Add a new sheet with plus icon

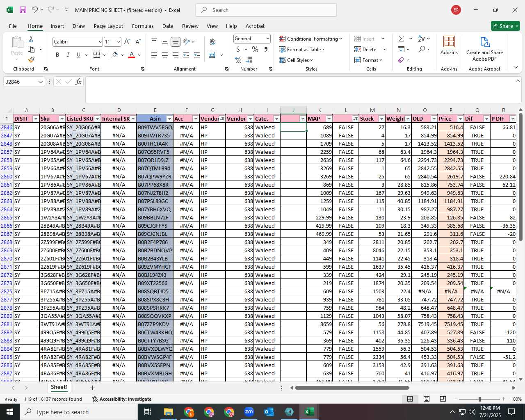(92, 388)
